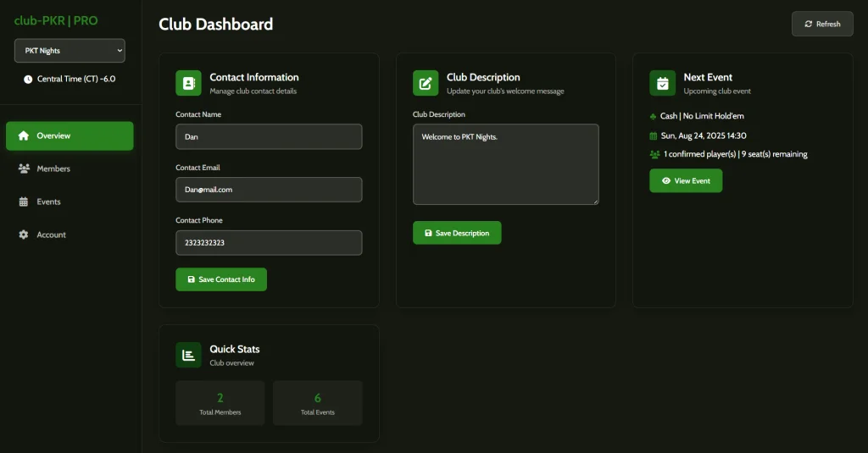The width and height of the screenshot is (868, 453).
Task: Click the Club Description text area
Action: 505,164
